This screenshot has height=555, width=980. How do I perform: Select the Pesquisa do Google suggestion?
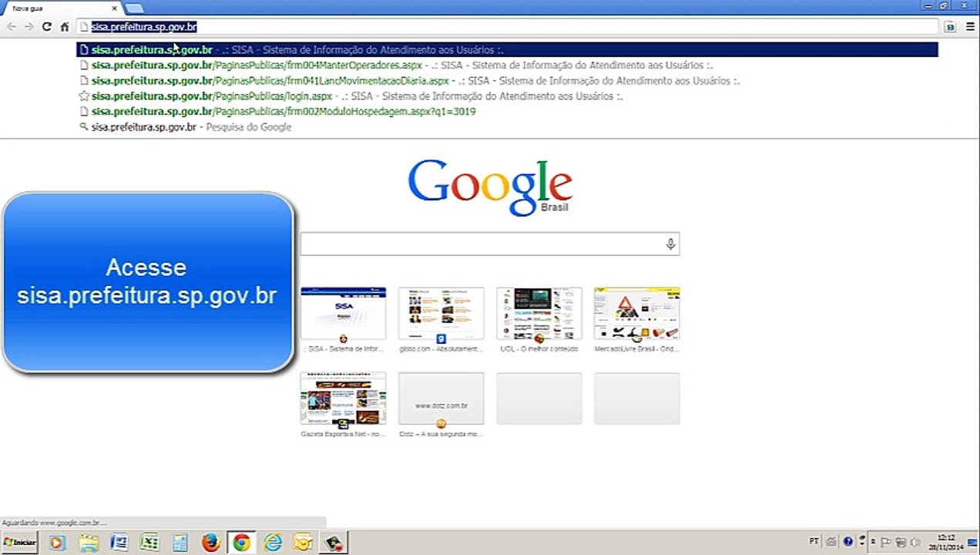(x=507, y=127)
